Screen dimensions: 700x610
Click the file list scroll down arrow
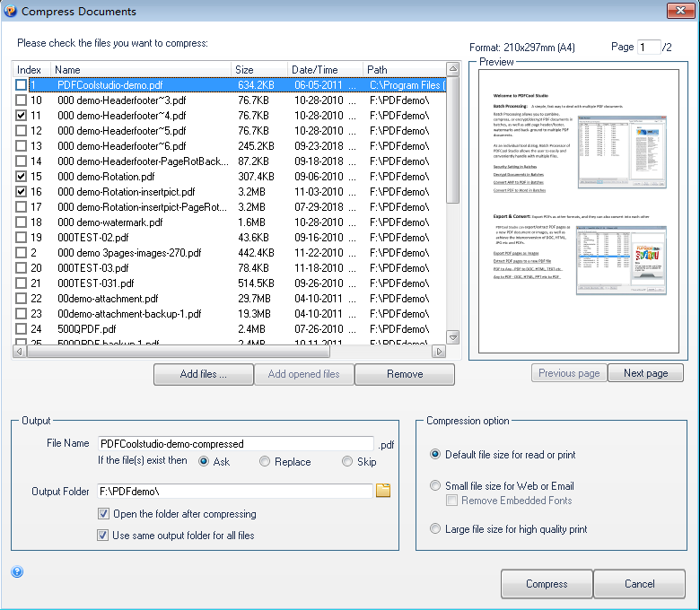pos(452,337)
